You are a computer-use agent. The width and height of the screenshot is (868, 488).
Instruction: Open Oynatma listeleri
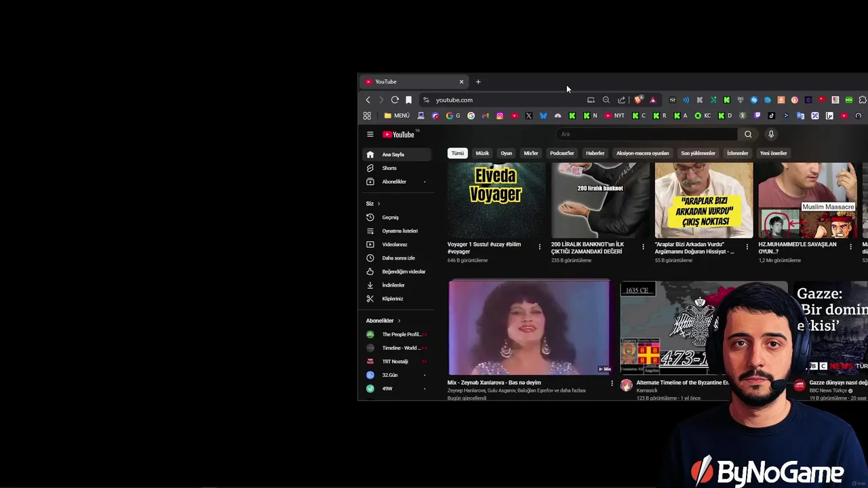tap(397, 231)
